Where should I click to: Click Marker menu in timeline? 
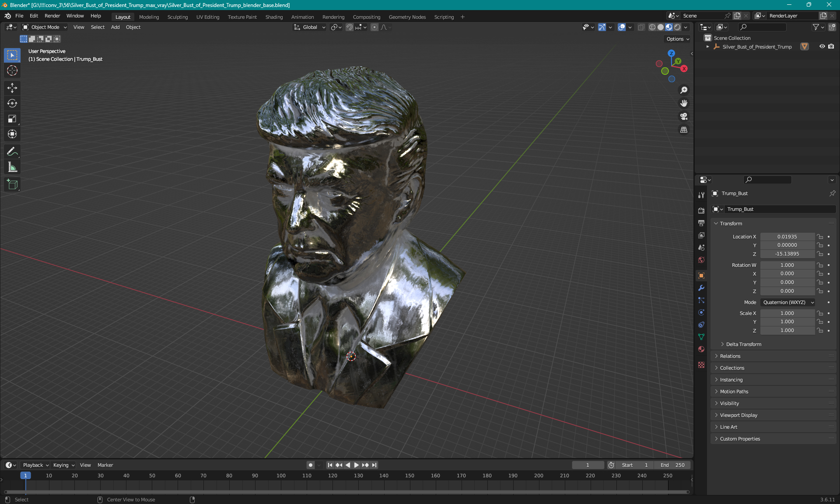(105, 465)
